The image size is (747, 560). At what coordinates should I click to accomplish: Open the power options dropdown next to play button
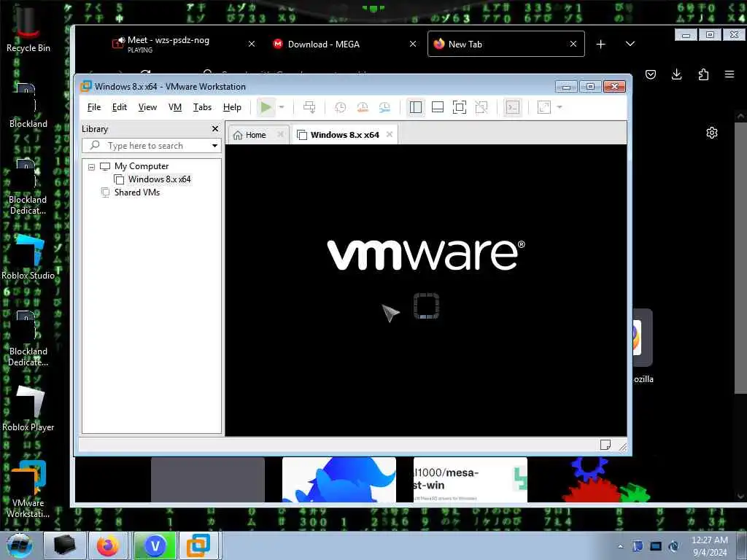[x=282, y=107]
